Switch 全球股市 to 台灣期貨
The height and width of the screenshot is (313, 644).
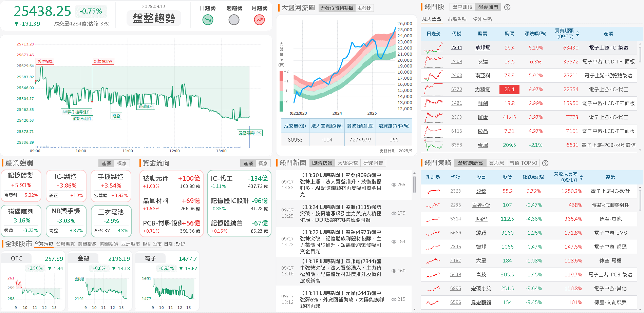pos(65,244)
